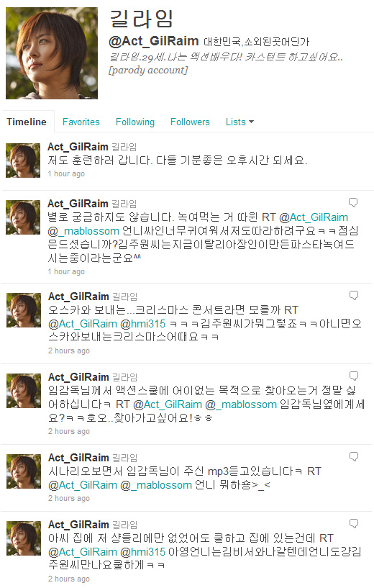Click the avatar beside the 저도 훈련하러 tweet
The image size is (374, 588).
pyautogui.click(x=23, y=160)
